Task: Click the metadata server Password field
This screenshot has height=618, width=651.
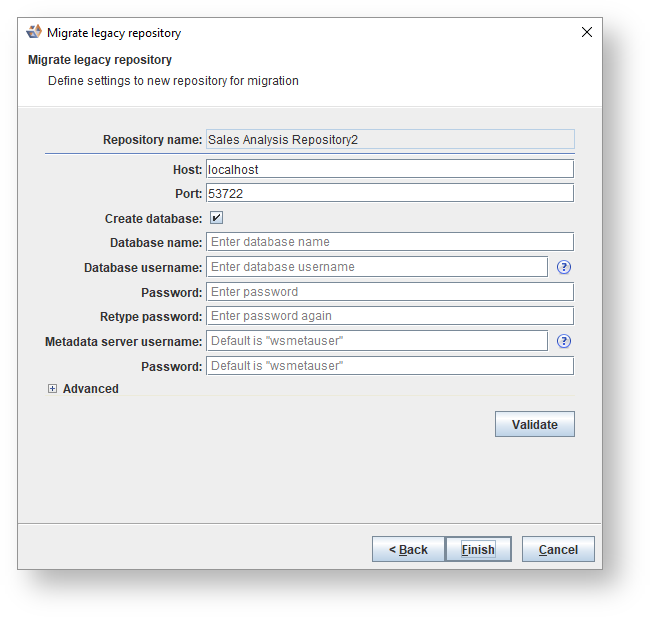Action: pyautogui.click(x=389, y=366)
